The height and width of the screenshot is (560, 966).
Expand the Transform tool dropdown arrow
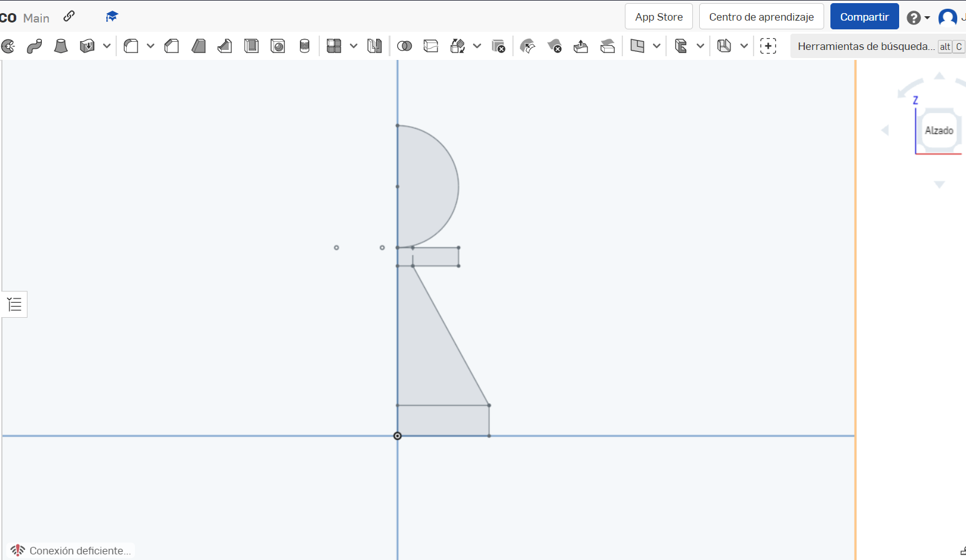[478, 46]
